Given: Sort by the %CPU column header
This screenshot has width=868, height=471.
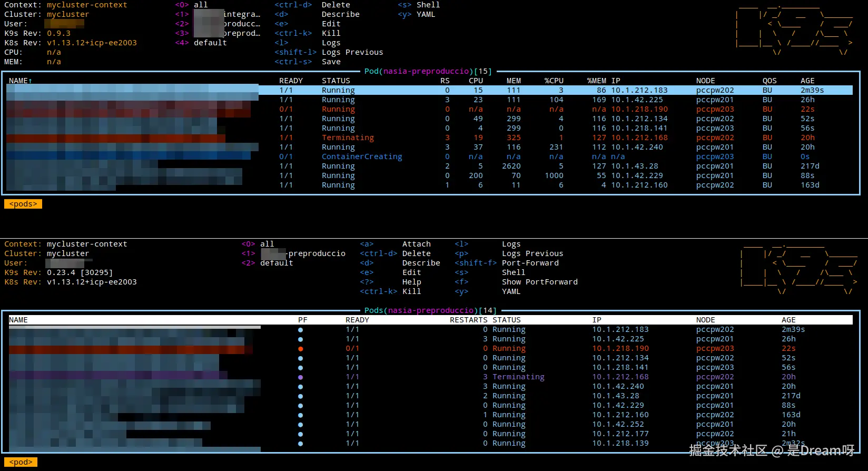Looking at the screenshot, I should tap(554, 81).
